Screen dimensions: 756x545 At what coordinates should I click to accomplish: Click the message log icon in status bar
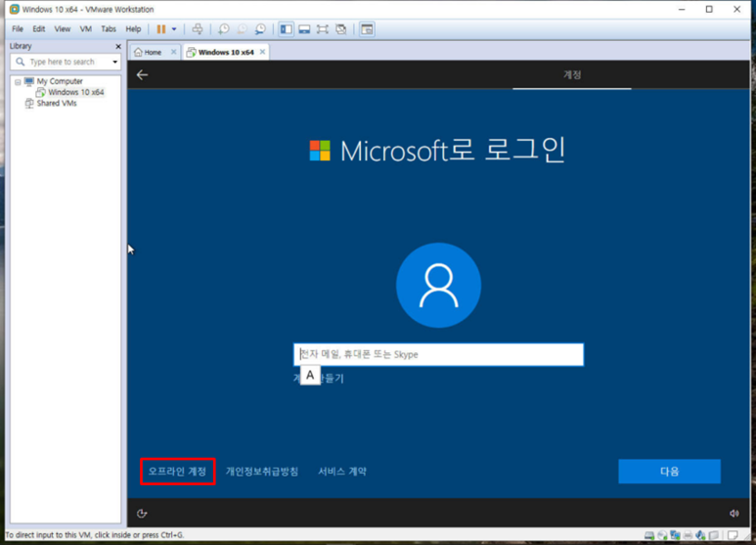(733, 535)
